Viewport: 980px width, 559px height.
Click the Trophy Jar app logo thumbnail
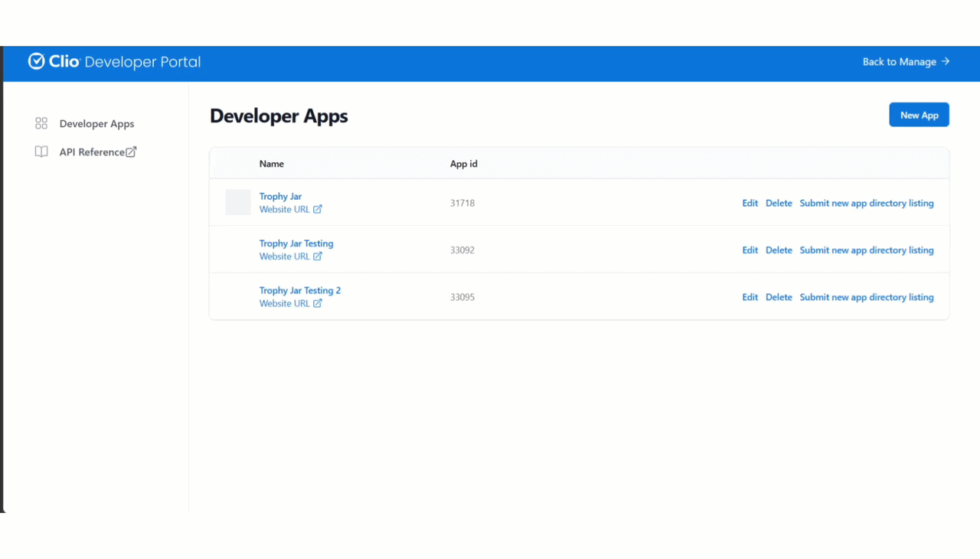click(238, 202)
